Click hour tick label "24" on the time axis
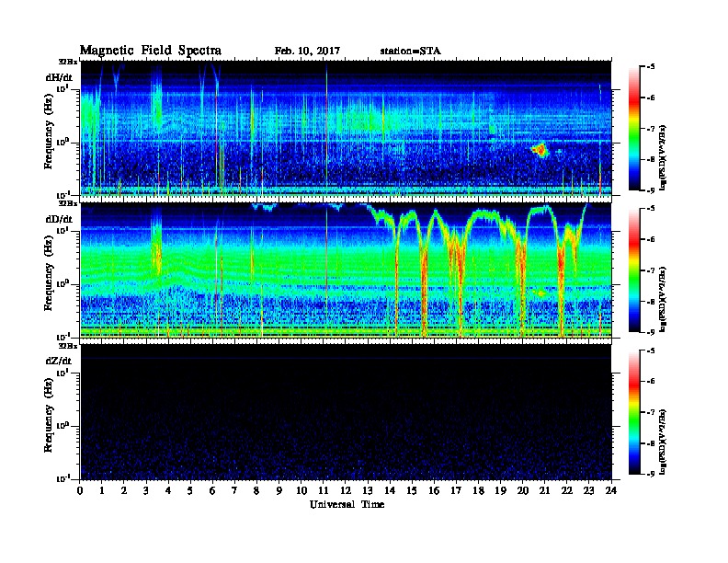 [611, 491]
